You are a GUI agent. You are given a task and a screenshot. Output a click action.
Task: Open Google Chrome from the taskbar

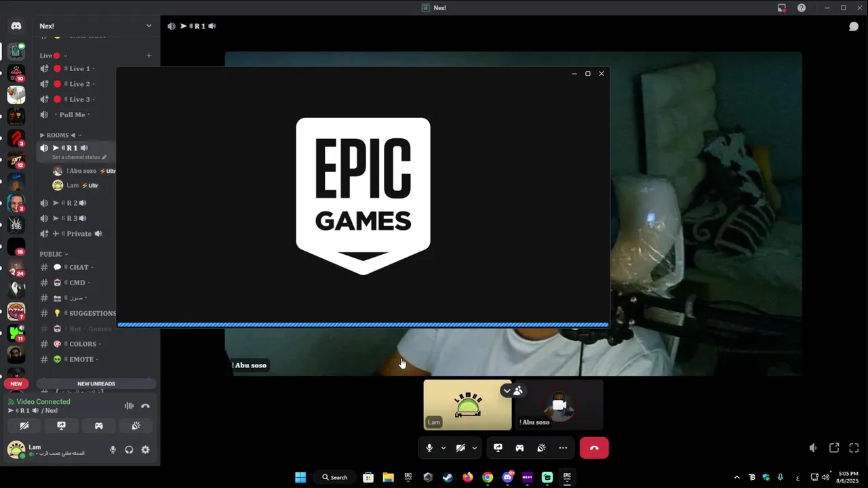click(x=488, y=477)
